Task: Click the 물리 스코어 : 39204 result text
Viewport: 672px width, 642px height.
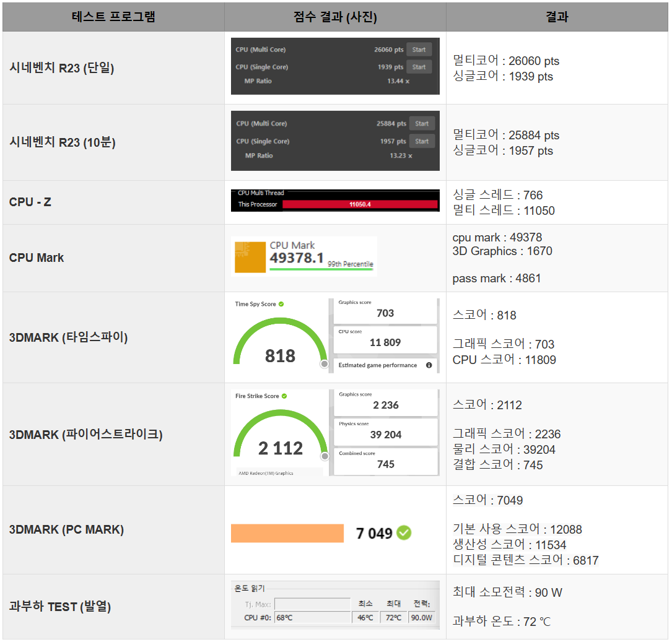Action: (504, 449)
